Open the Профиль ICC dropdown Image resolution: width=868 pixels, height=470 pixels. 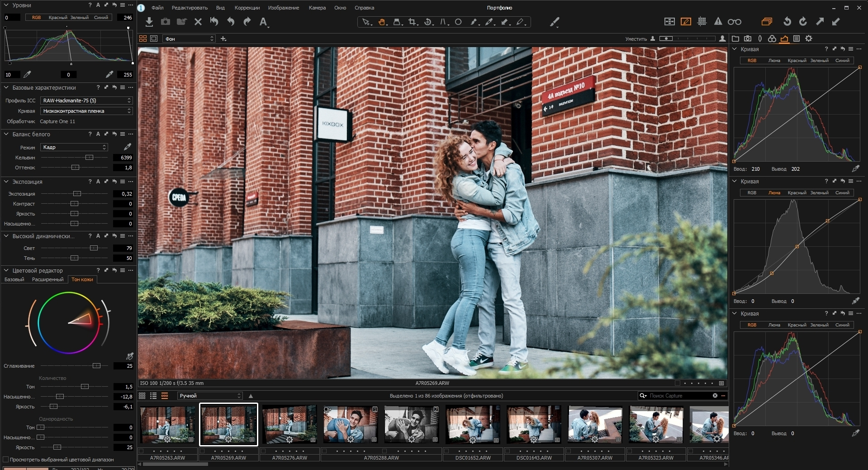tap(86, 101)
